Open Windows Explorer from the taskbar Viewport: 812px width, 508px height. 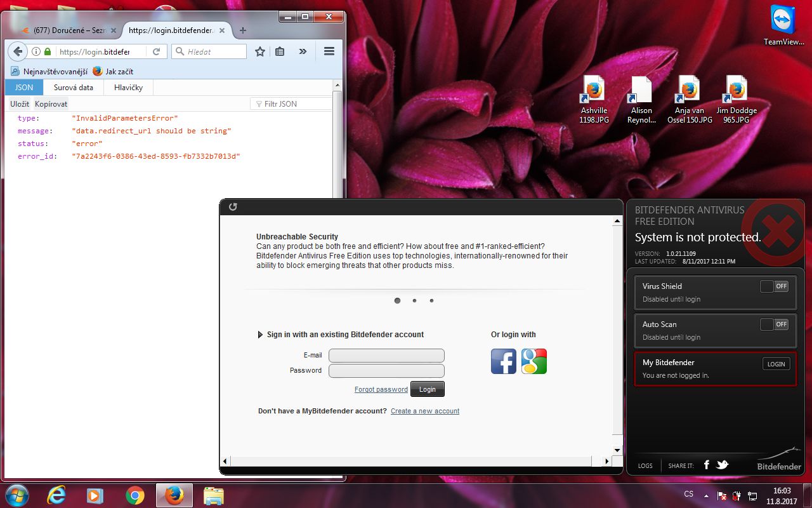click(214, 495)
